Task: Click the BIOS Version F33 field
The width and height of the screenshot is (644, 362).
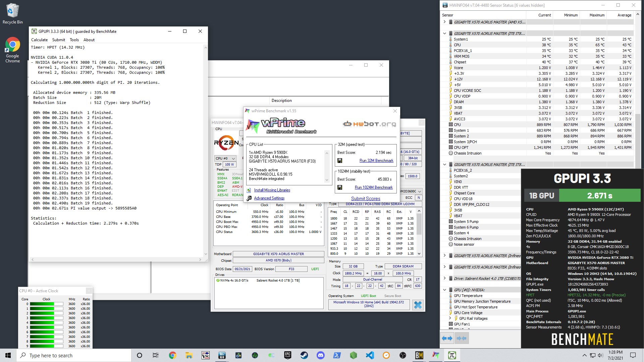Action: point(291,269)
